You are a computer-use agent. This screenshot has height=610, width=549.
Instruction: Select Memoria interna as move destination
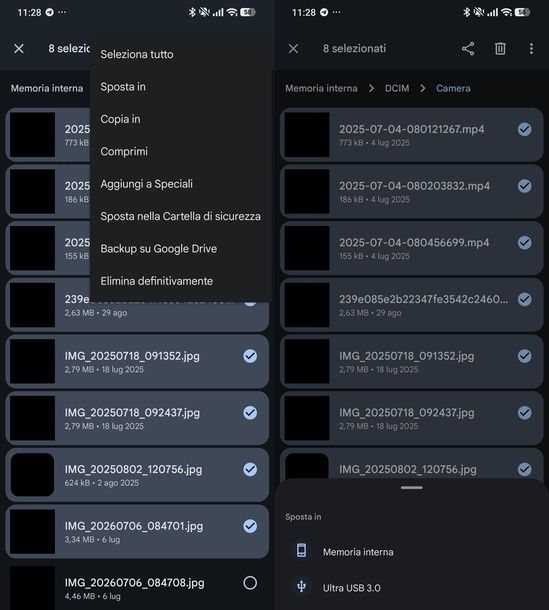point(358,552)
